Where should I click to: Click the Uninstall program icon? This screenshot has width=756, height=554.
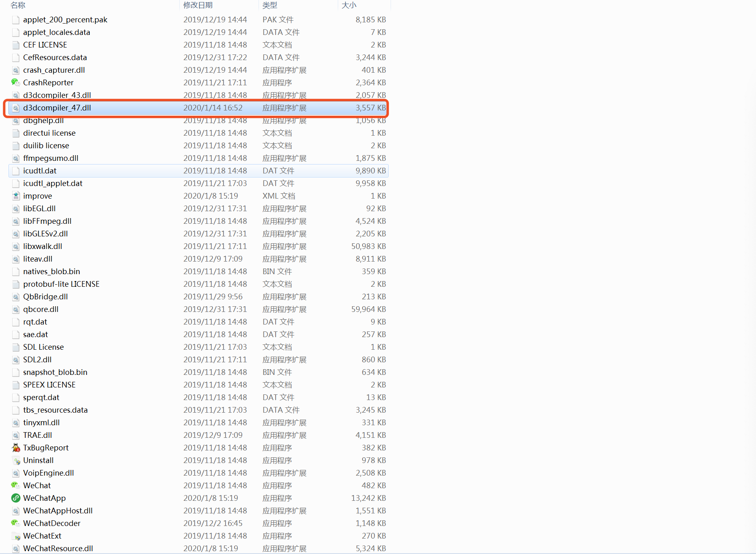[x=15, y=460]
